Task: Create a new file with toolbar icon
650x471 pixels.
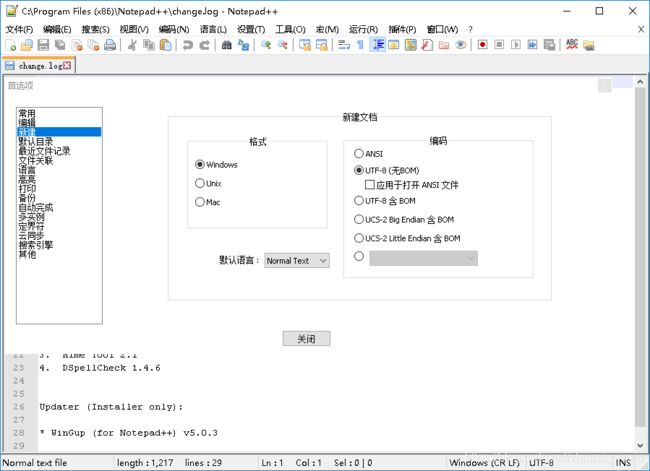Action: 10,45
